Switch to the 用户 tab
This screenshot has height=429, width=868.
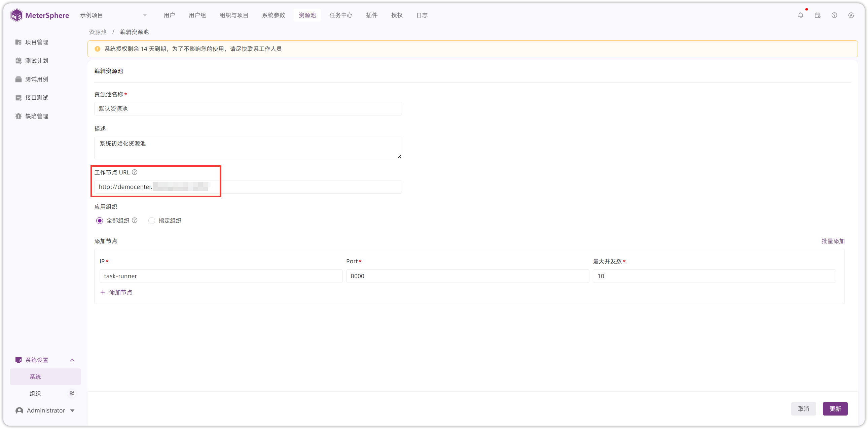[169, 15]
